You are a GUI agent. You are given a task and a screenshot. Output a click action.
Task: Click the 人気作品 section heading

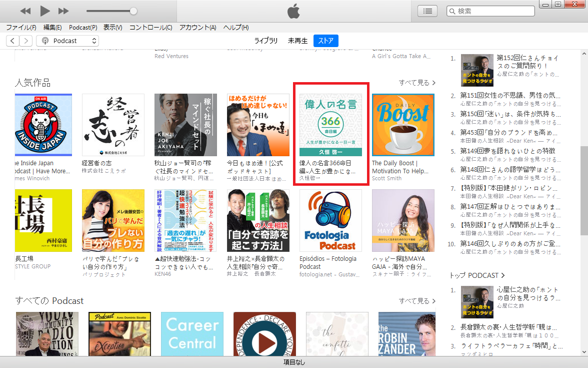click(x=32, y=83)
